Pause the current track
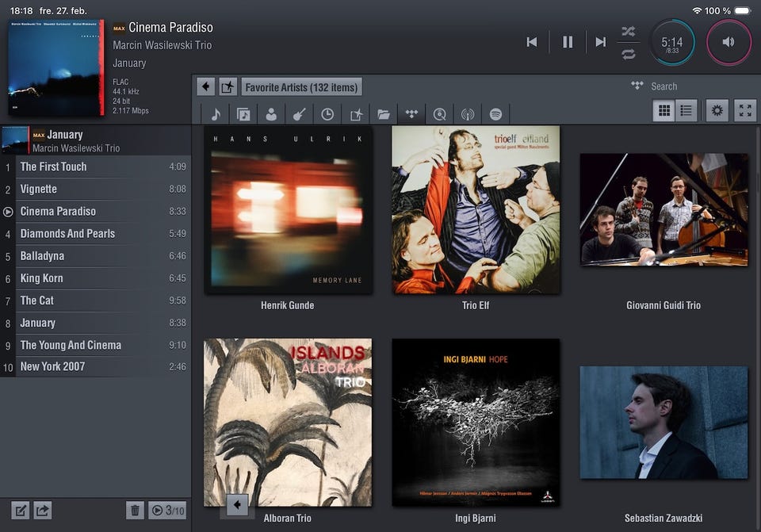 [568, 42]
